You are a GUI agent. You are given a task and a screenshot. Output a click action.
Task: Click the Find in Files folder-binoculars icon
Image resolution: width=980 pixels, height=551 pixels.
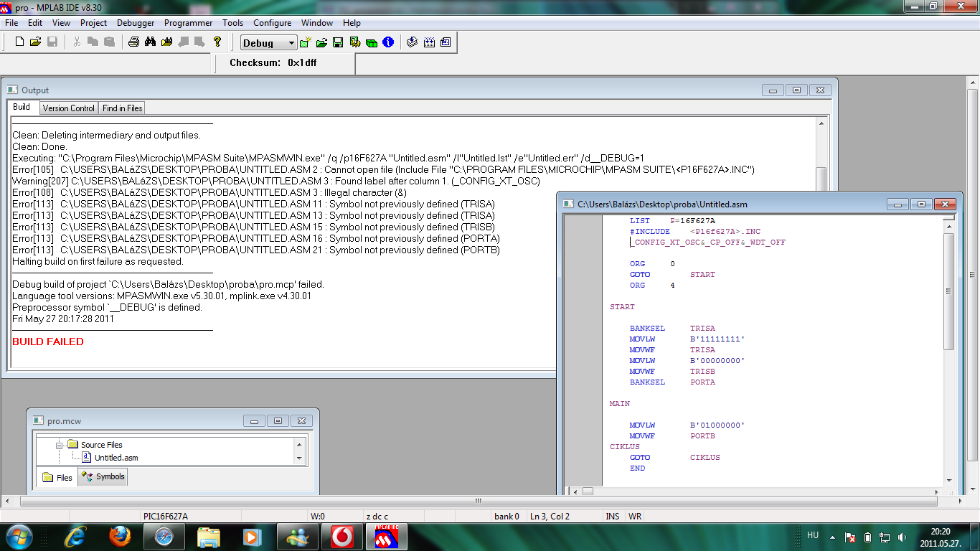point(166,42)
